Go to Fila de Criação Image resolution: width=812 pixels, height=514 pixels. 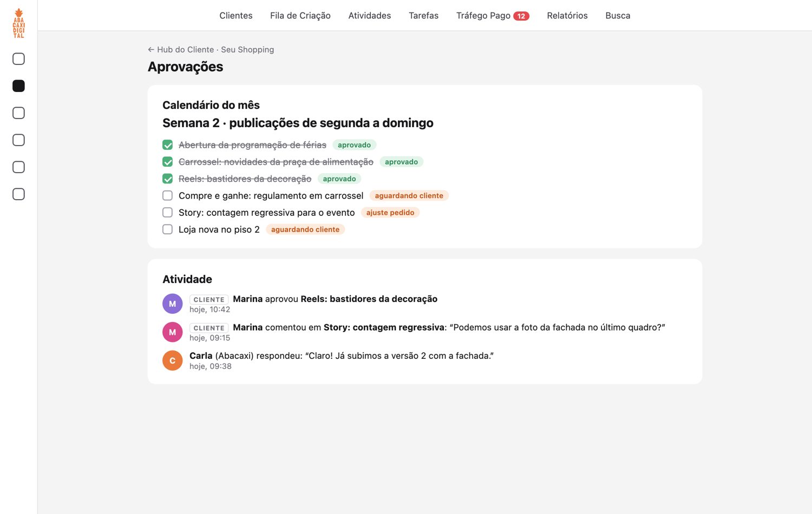pyautogui.click(x=300, y=16)
